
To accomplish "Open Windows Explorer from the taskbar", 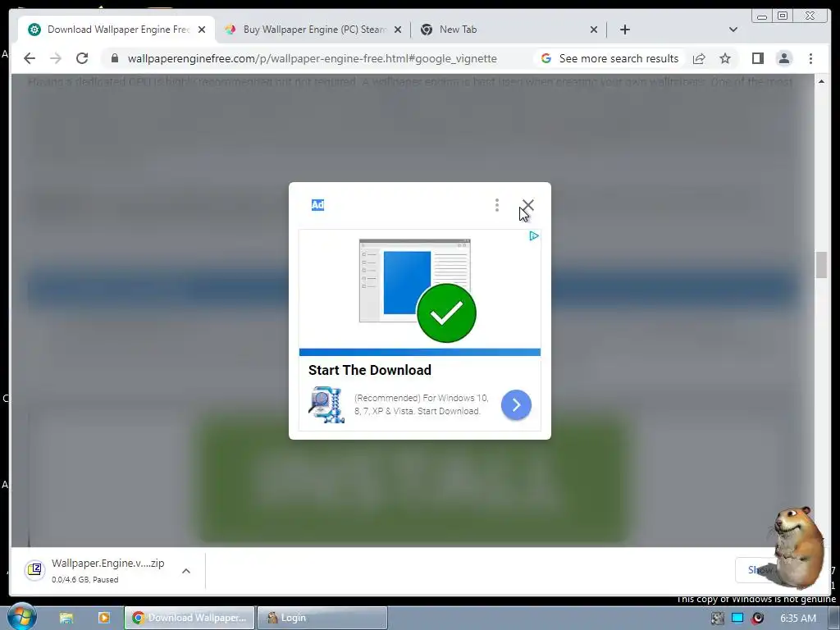I will coord(66,618).
